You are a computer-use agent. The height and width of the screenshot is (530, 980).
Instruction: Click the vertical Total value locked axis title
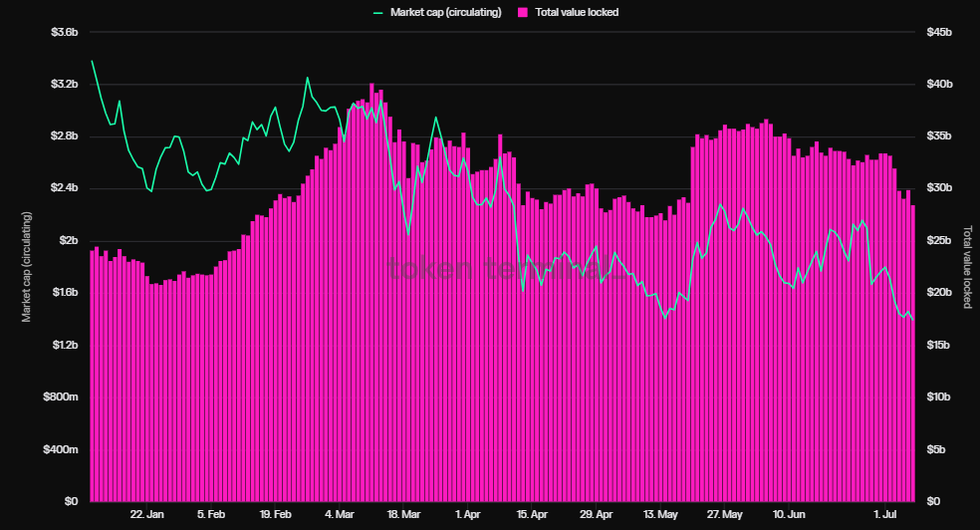tap(967, 267)
